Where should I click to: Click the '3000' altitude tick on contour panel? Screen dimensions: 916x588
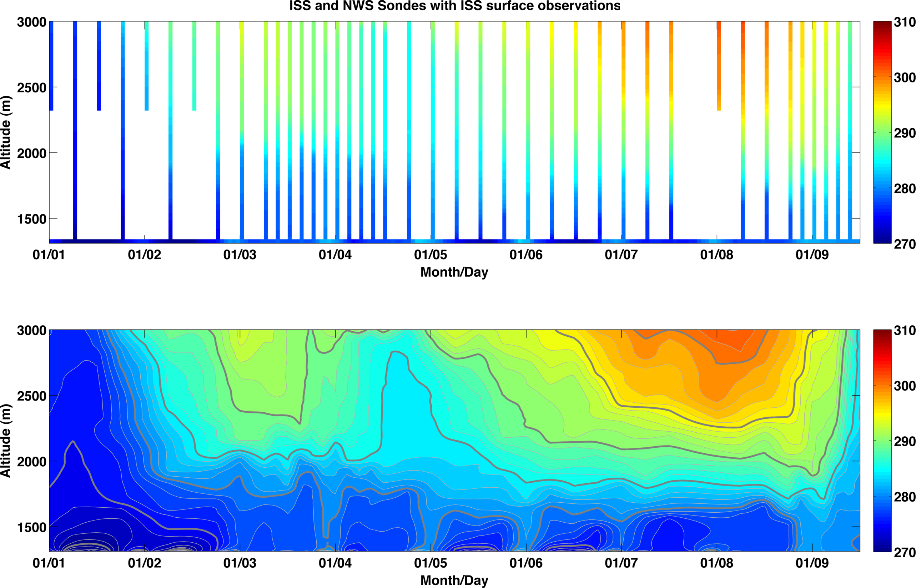pos(32,330)
